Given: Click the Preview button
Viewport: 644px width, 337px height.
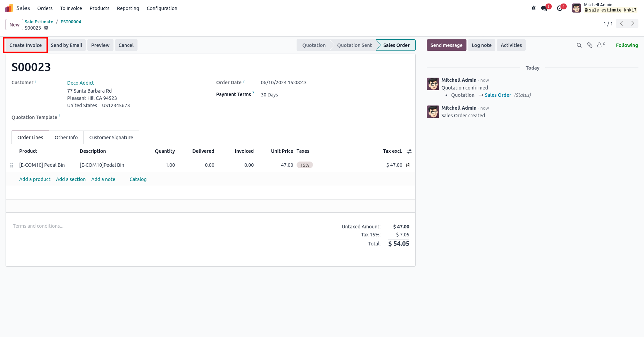Looking at the screenshot, I should coord(100,45).
